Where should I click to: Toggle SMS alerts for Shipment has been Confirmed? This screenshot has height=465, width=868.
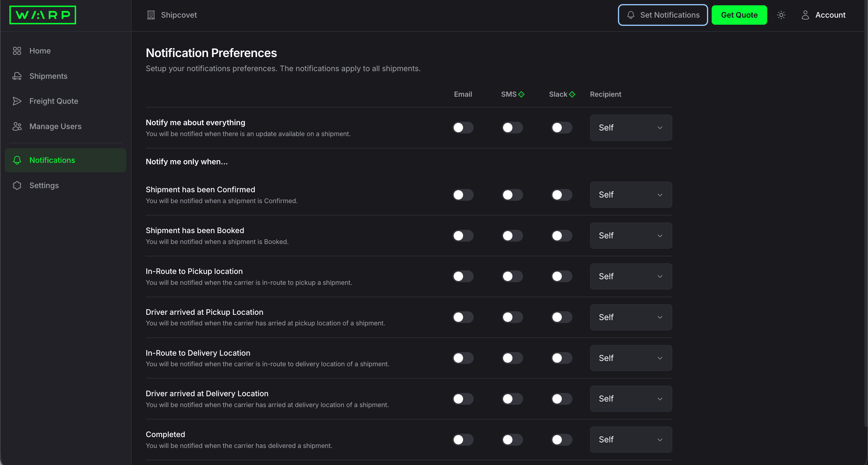(x=512, y=194)
